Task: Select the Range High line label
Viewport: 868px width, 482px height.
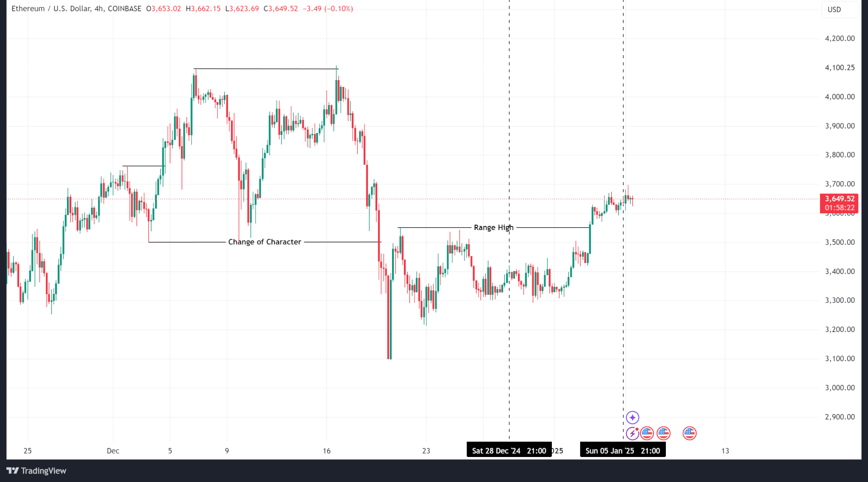Action: click(494, 228)
